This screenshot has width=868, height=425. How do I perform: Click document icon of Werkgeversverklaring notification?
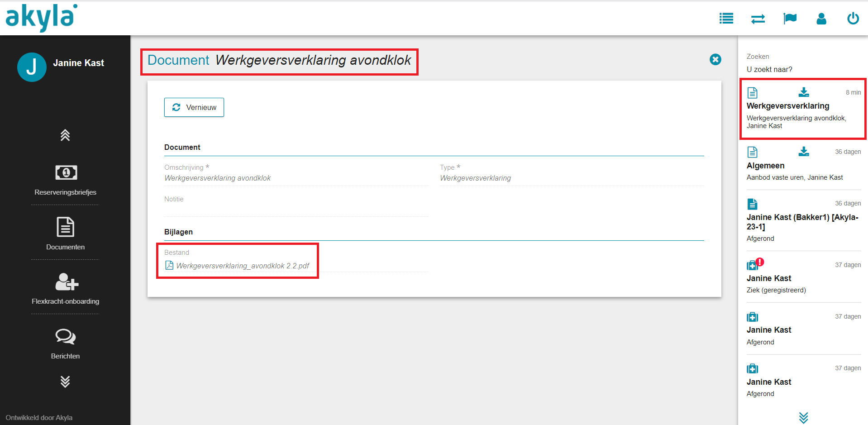click(x=752, y=93)
